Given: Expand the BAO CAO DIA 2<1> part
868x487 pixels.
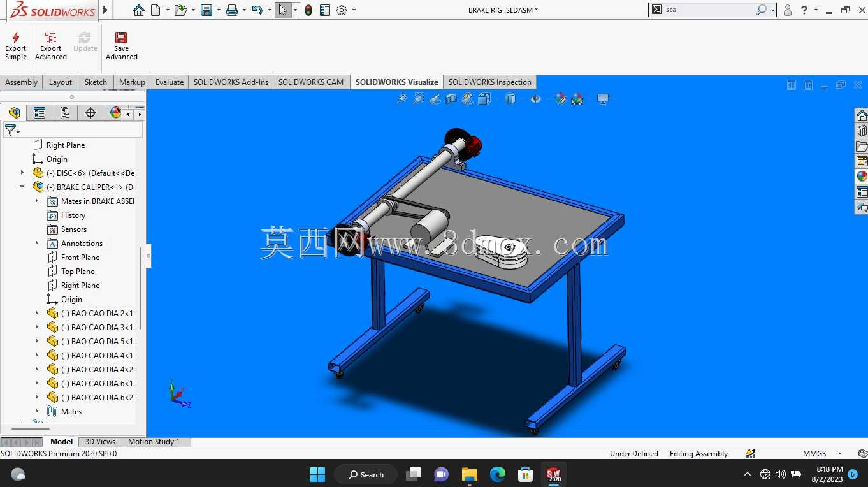Looking at the screenshot, I should click(x=36, y=313).
